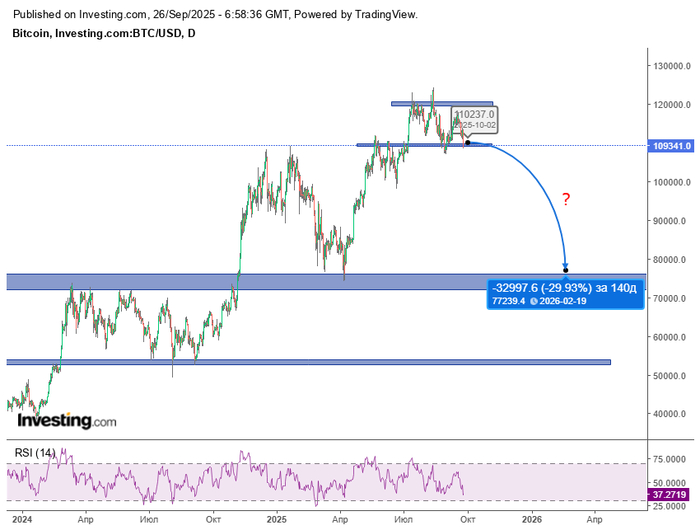The image size is (700, 530).
Task: Click the current price tag 109341.0
Action: [672, 145]
